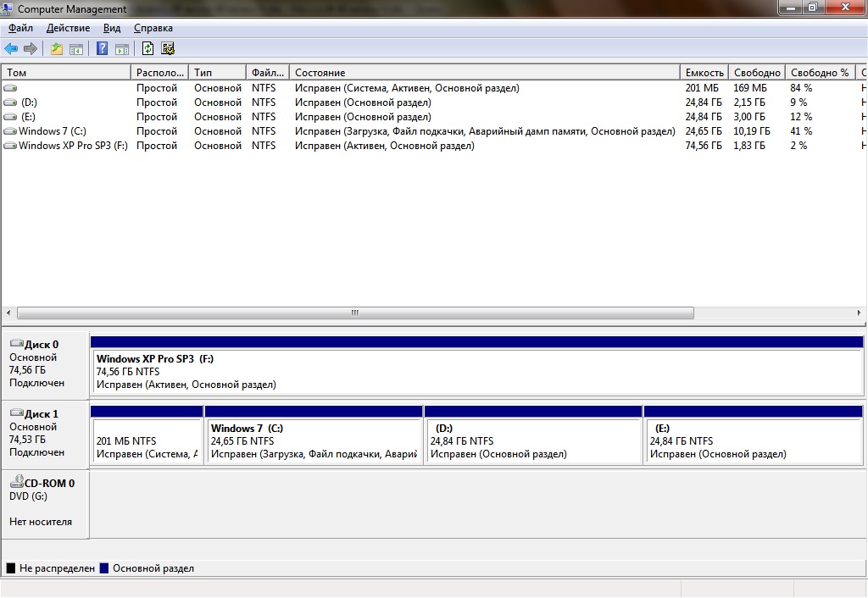Click the Подключен status under Диск 0
Image resolution: width=868 pixels, height=598 pixels.
pyautogui.click(x=36, y=383)
